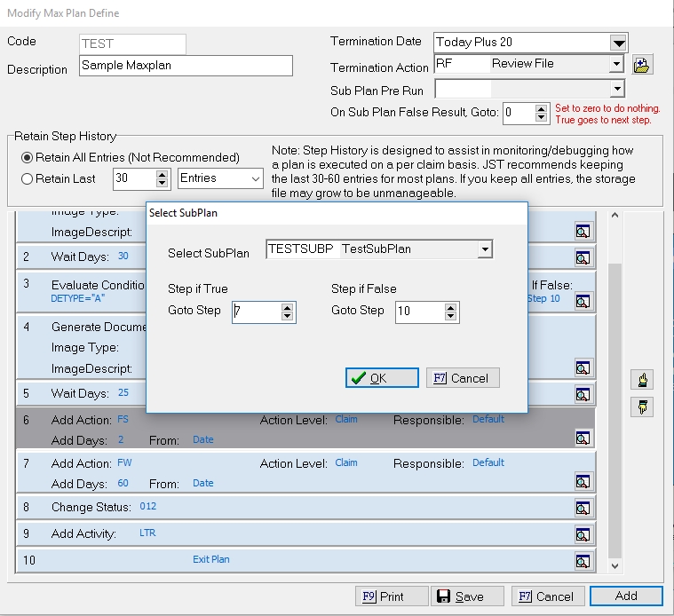Open the Entries unit dropdown

tap(256, 179)
